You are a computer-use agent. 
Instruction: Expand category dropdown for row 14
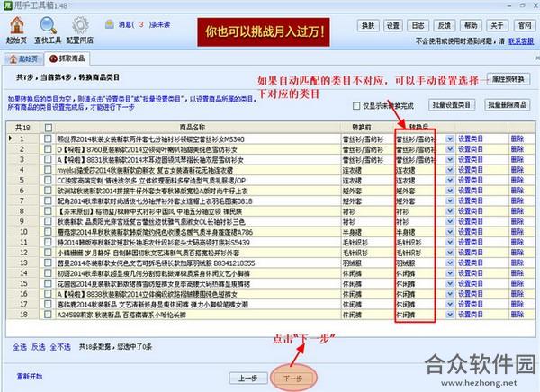click(449, 273)
